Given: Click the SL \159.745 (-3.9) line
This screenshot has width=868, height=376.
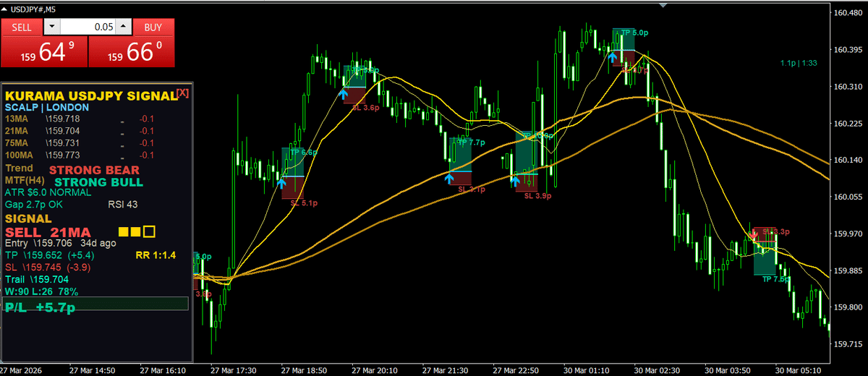Looking at the screenshot, I should [x=48, y=268].
